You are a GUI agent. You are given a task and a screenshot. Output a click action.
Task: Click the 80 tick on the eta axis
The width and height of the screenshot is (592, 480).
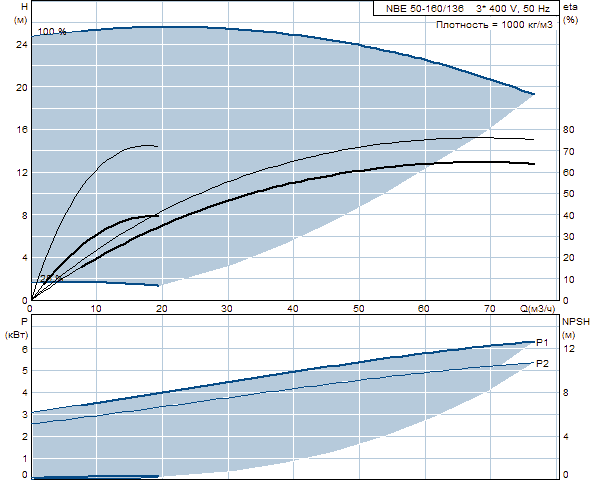(x=568, y=130)
